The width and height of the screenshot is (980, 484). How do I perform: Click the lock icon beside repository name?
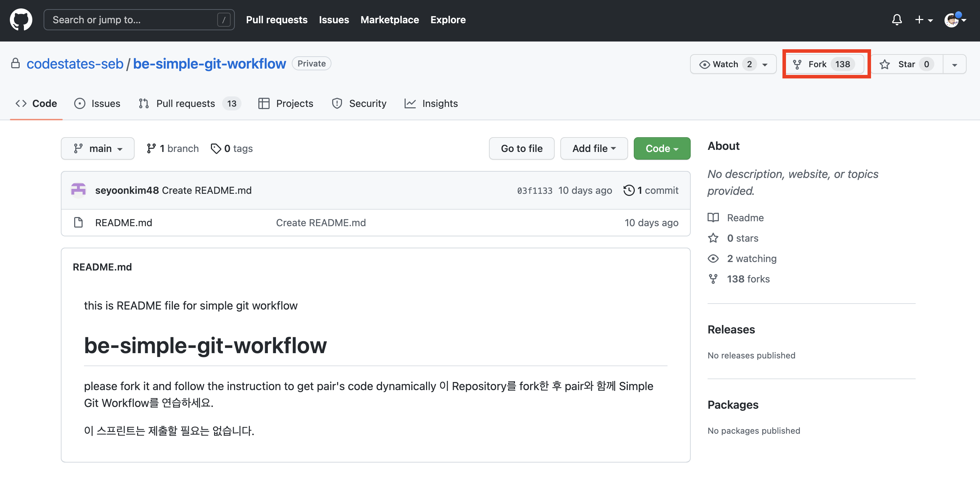point(15,63)
